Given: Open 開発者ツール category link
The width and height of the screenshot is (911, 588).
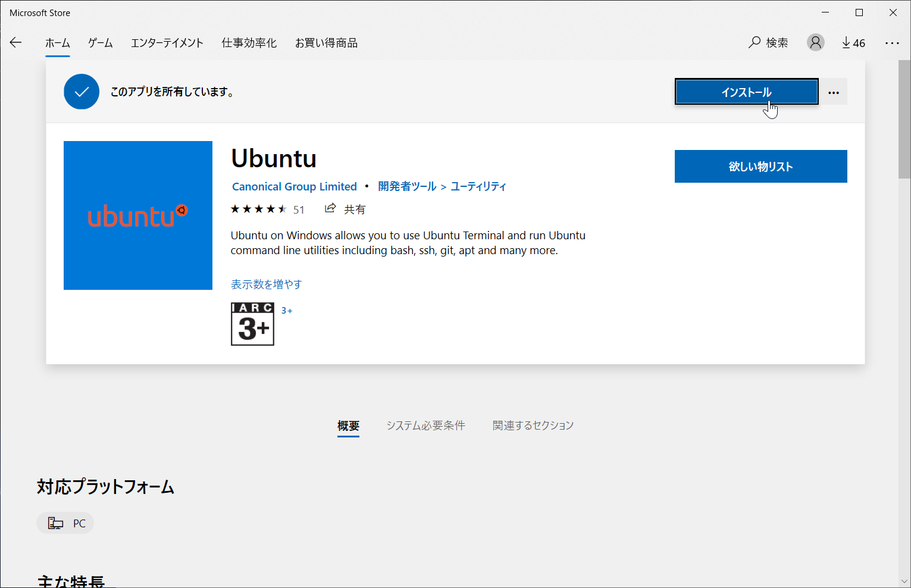Looking at the screenshot, I should tap(408, 186).
